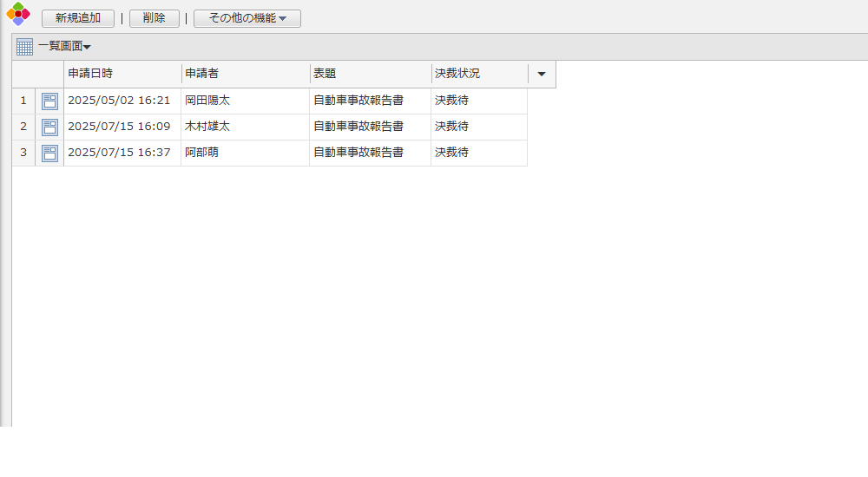This screenshot has height=477, width=868.
Task: Click date 2025/07/15 16:37 cell
Action: point(122,154)
